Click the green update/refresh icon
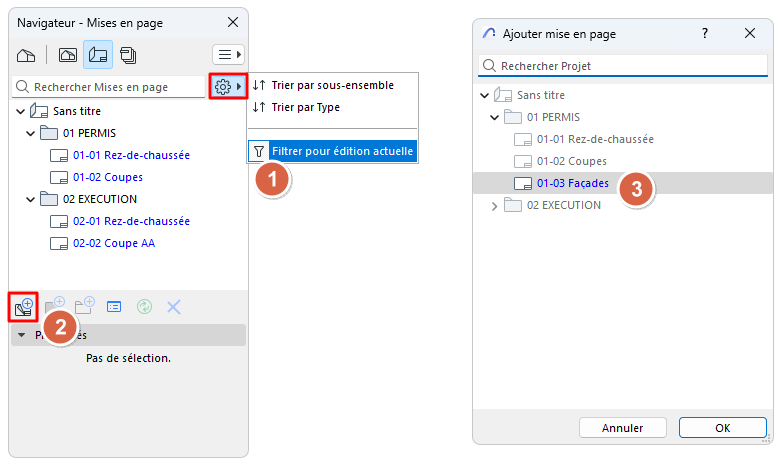 [143, 306]
